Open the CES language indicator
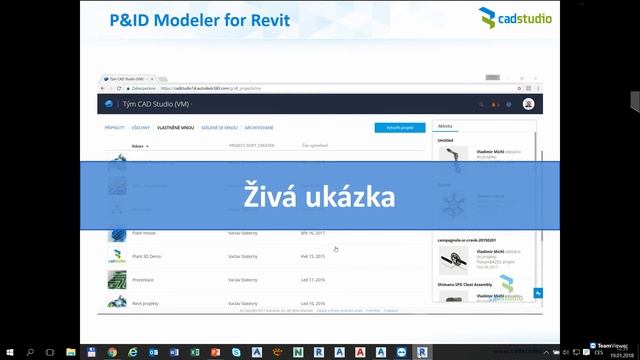640x360 pixels. pos(599,353)
